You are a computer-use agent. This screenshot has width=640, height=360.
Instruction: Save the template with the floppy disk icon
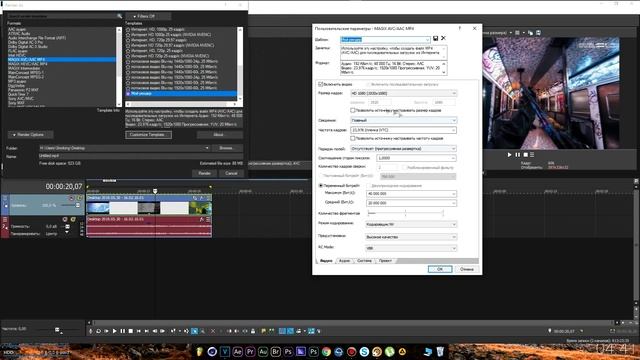(436, 38)
